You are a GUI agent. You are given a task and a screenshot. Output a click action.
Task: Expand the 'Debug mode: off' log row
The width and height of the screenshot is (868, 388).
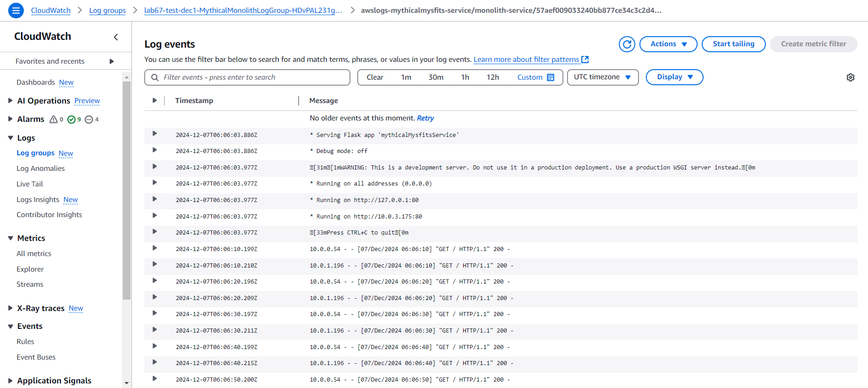[x=155, y=150]
